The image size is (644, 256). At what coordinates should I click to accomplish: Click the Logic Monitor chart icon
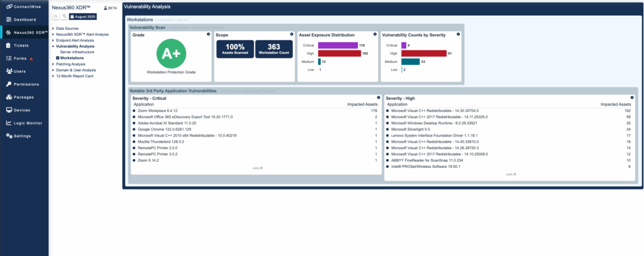(9, 123)
